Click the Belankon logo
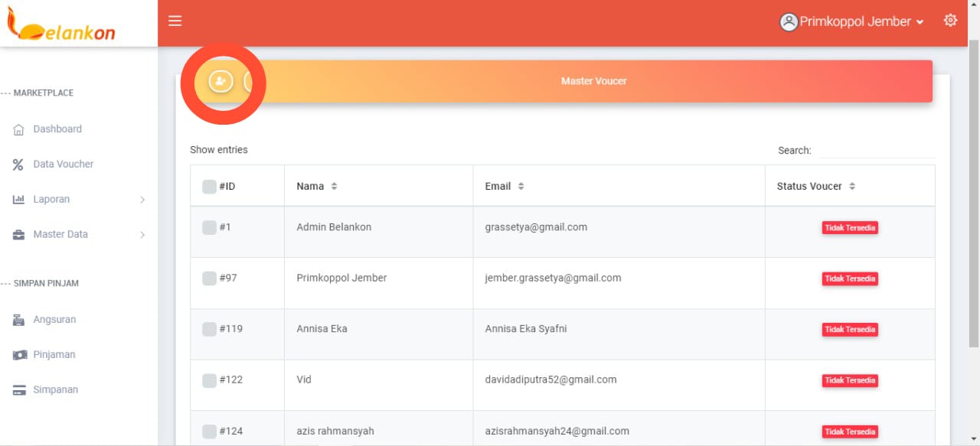The image size is (980, 446). (61, 24)
